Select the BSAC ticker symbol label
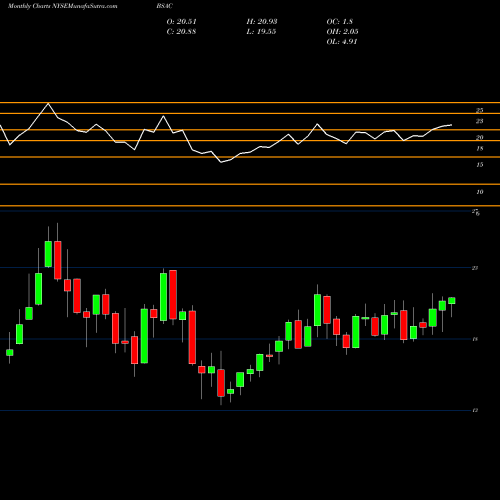500x500 pixels. tap(165, 6)
